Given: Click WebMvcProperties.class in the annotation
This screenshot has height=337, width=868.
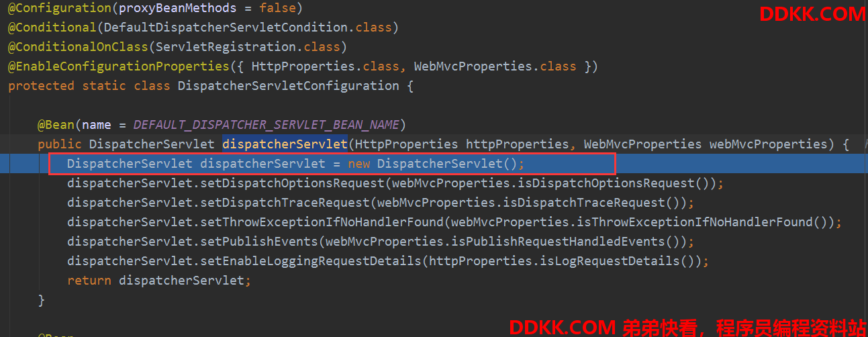Looking at the screenshot, I should pos(495,66).
